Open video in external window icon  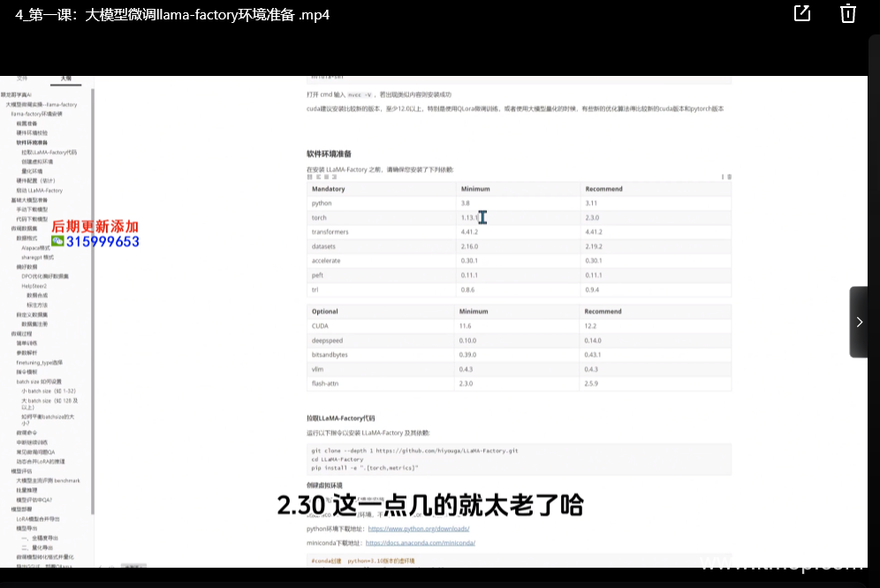click(x=801, y=13)
